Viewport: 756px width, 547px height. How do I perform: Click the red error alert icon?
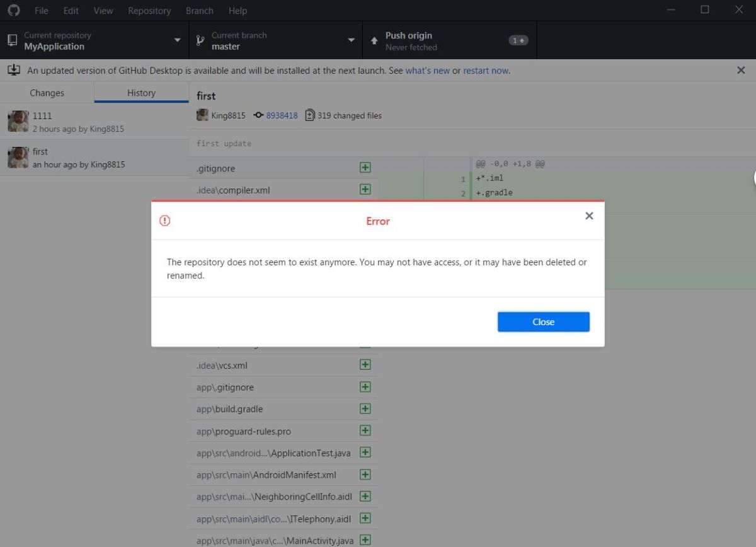[x=165, y=221]
